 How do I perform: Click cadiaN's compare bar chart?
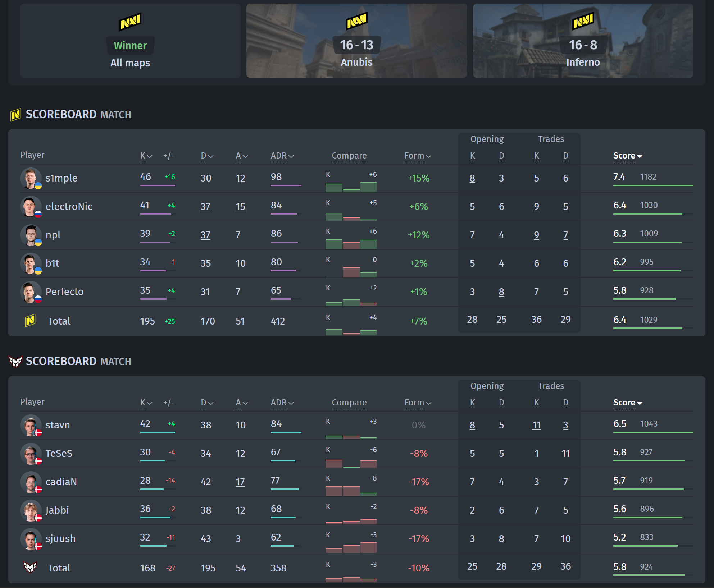(351, 486)
